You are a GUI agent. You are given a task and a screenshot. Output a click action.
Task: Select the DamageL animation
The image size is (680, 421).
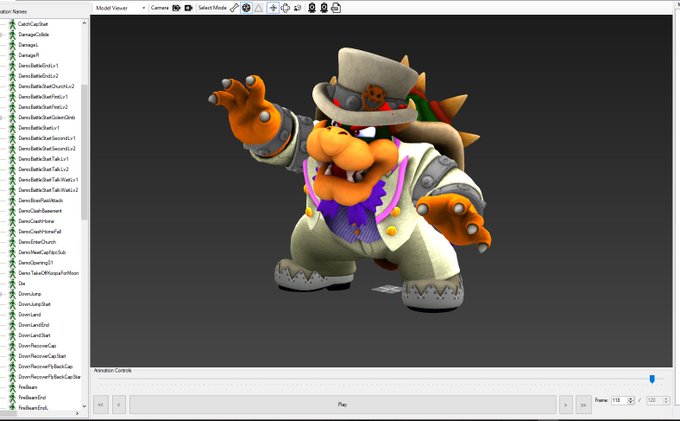[28, 45]
